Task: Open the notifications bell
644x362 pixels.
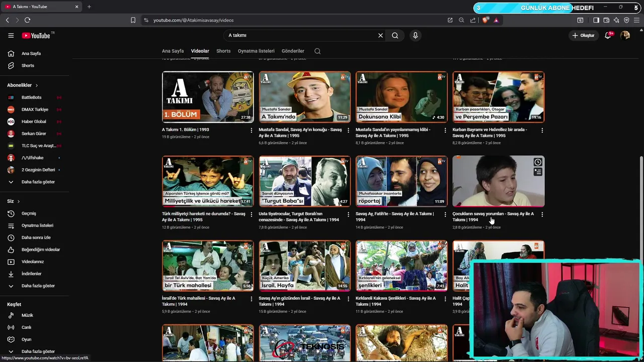Action: (608, 35)
